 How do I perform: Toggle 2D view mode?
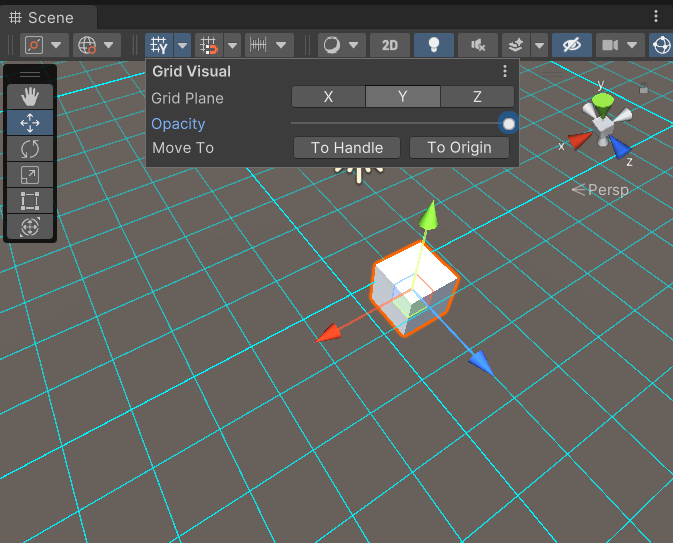390,45
